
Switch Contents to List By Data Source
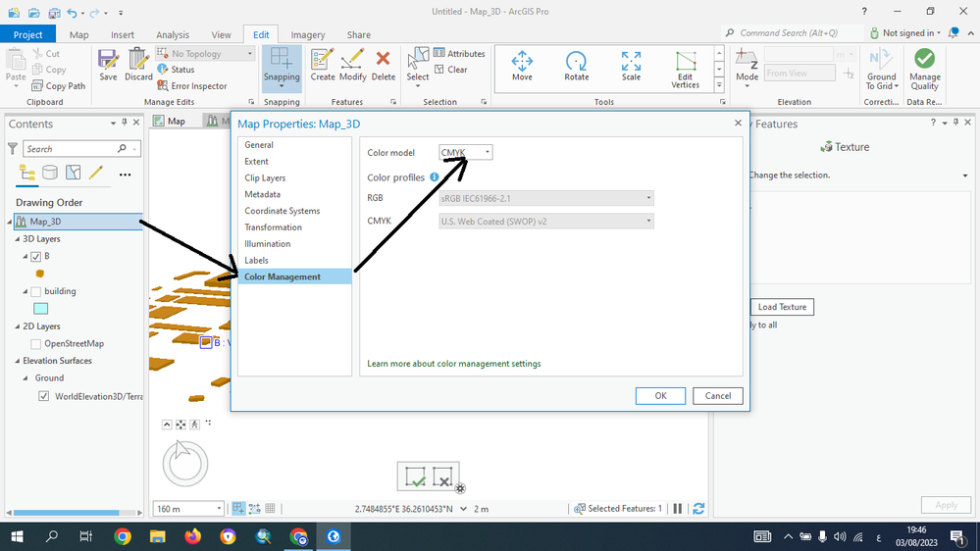pyautogui.click(x=50, y=174)
